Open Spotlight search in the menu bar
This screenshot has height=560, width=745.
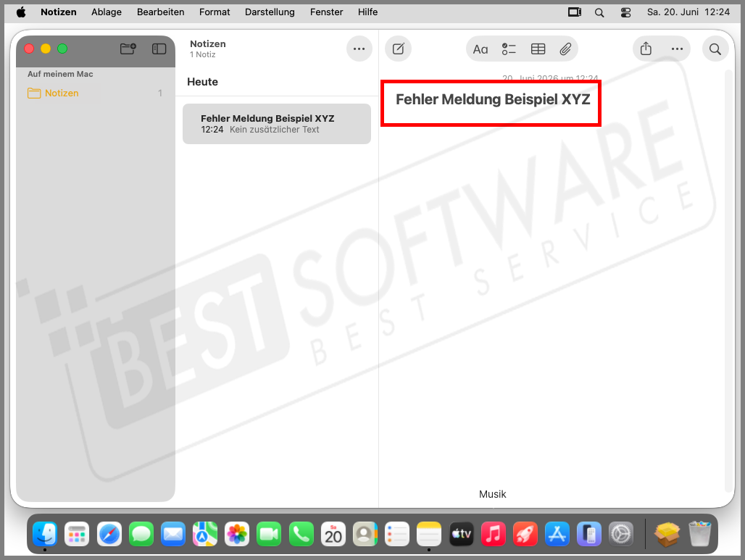599,12
